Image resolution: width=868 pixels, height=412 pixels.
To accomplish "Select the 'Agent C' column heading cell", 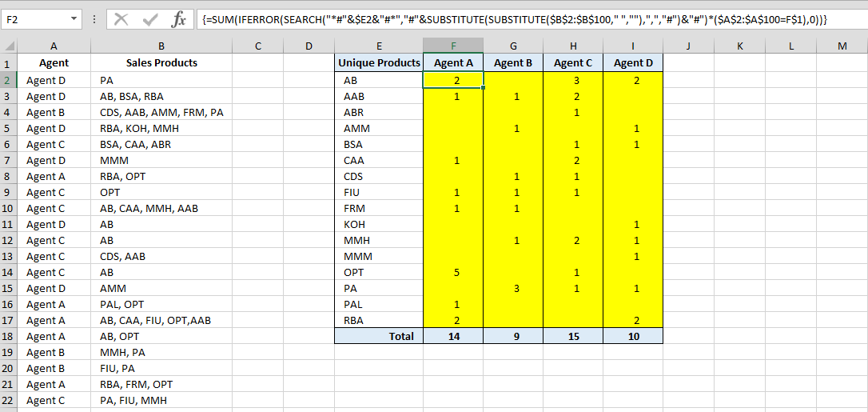I will 573,62.
